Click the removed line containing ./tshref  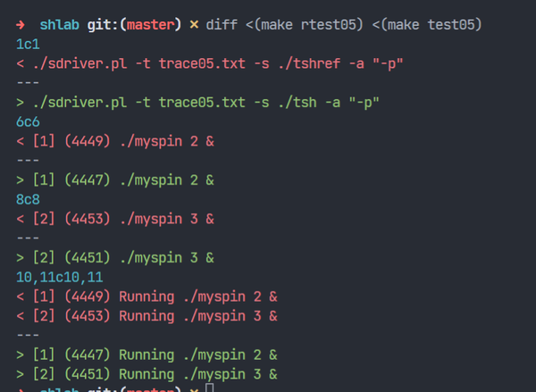pos(210,63)
